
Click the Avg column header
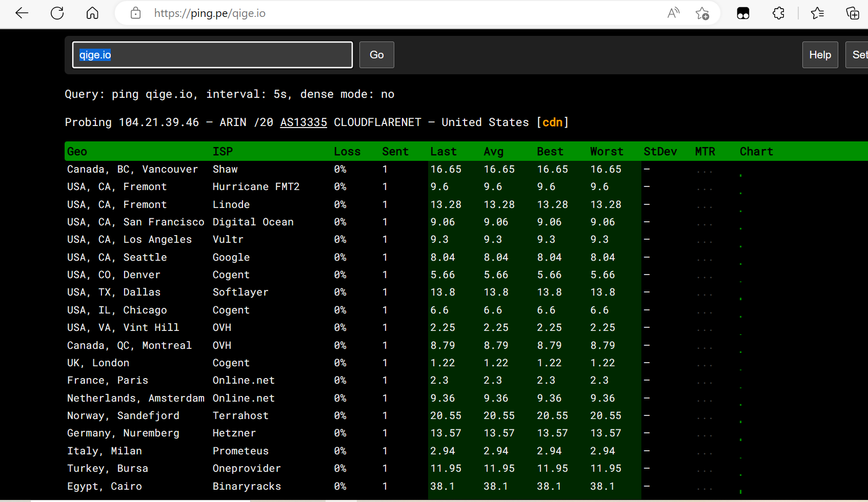[x=494, y=152]
